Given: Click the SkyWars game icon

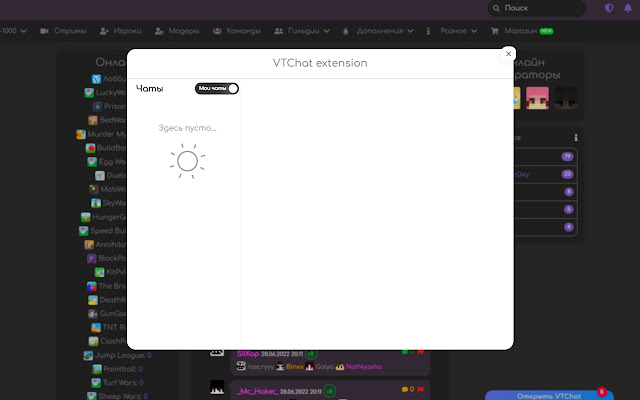Looking at the screenshot, I should 96,203.
